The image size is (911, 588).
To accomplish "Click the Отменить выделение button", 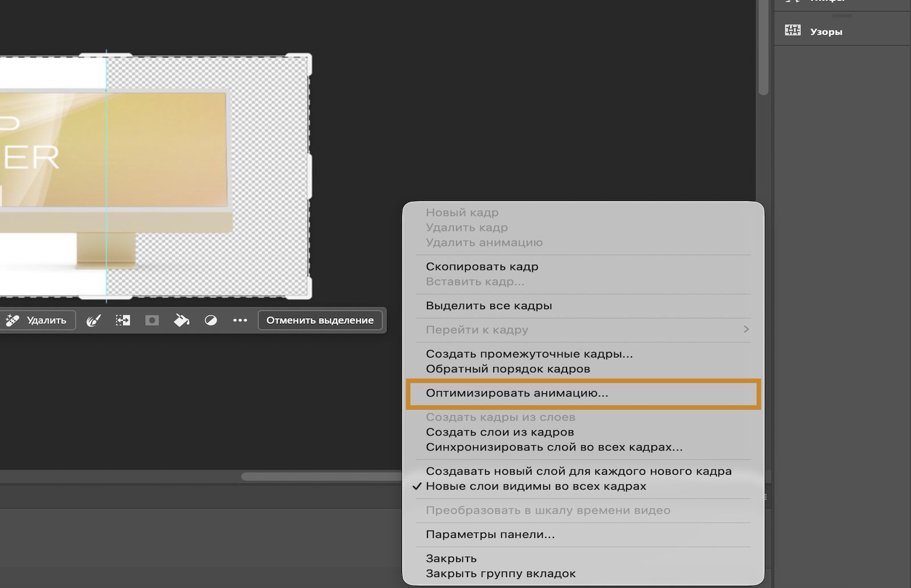I will [320, 320].
